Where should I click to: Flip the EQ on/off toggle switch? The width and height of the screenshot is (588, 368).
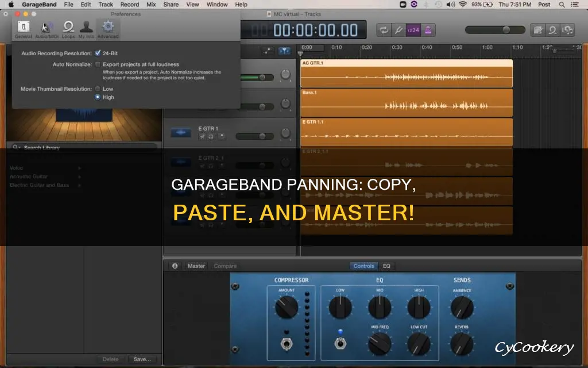coord(340,343)
